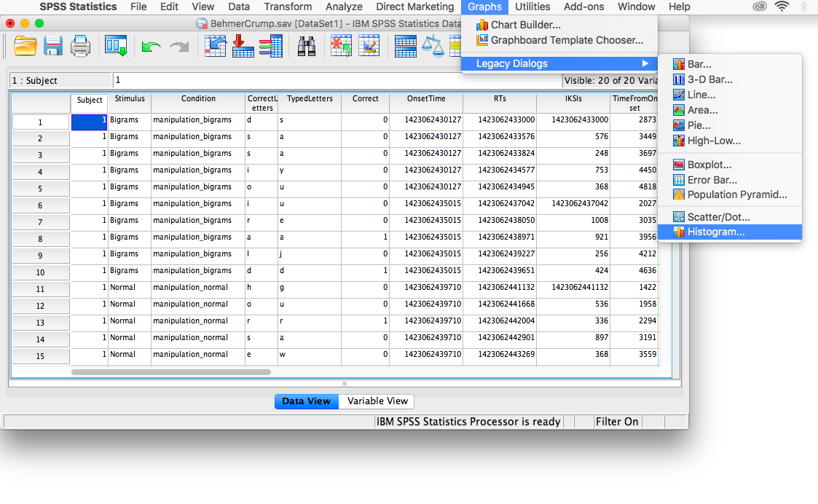Select the TypedLetters column header
818x504 pixels.
(x=310, y=103)
